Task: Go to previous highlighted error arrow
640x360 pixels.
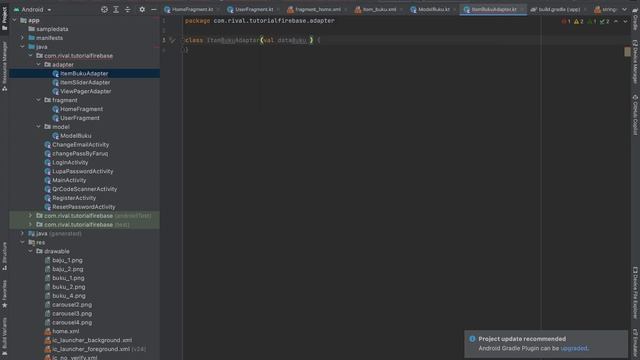Action: 616,21
